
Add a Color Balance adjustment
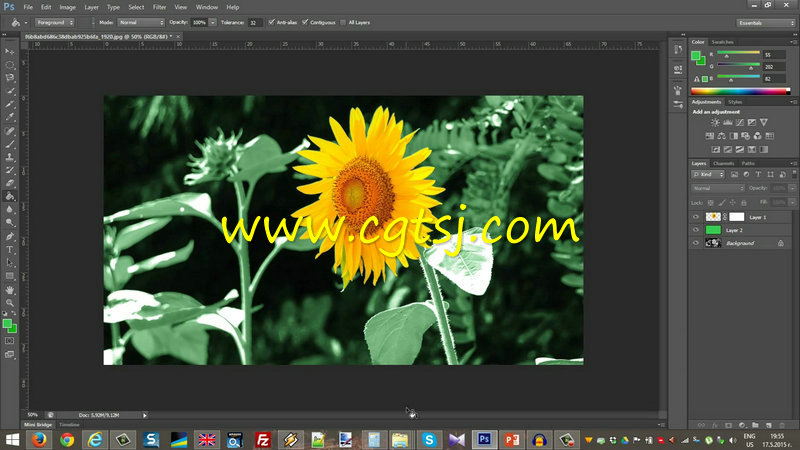(721, 136)
